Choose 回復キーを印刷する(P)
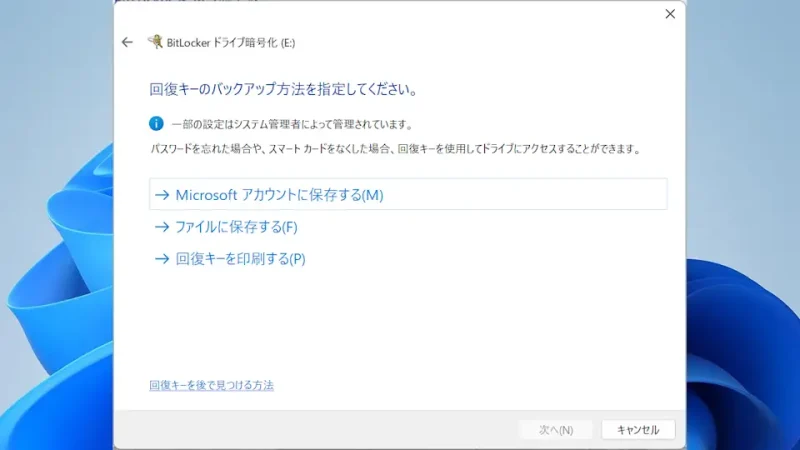Image resolution: width=800 pixels, height=450 pixels. click(230, 259)
